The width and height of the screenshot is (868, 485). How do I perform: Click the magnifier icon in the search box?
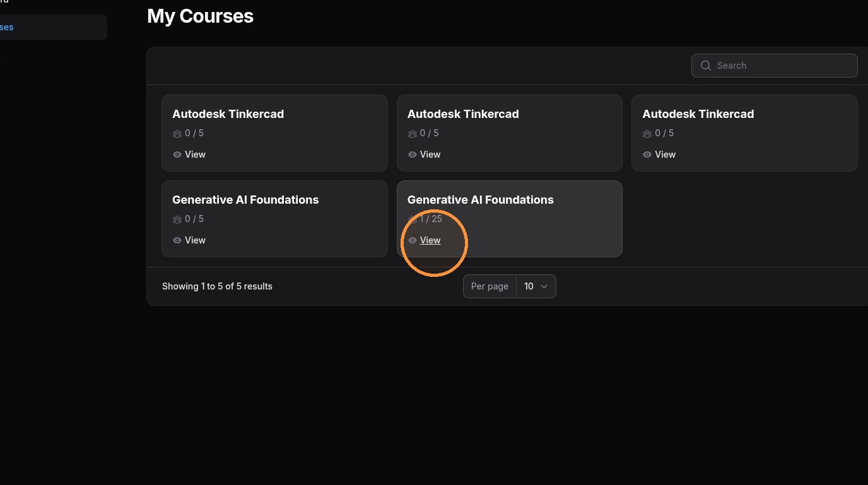[x=706, y=66]
